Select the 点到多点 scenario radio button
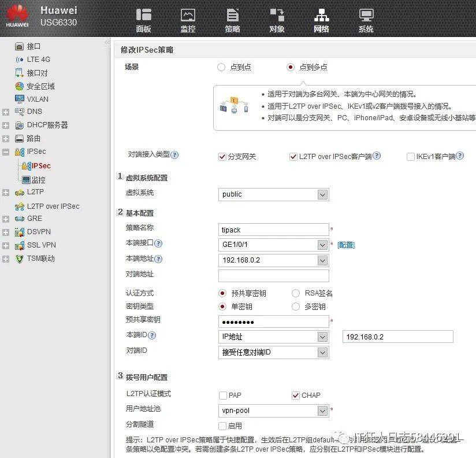 [x=290, y=67]
